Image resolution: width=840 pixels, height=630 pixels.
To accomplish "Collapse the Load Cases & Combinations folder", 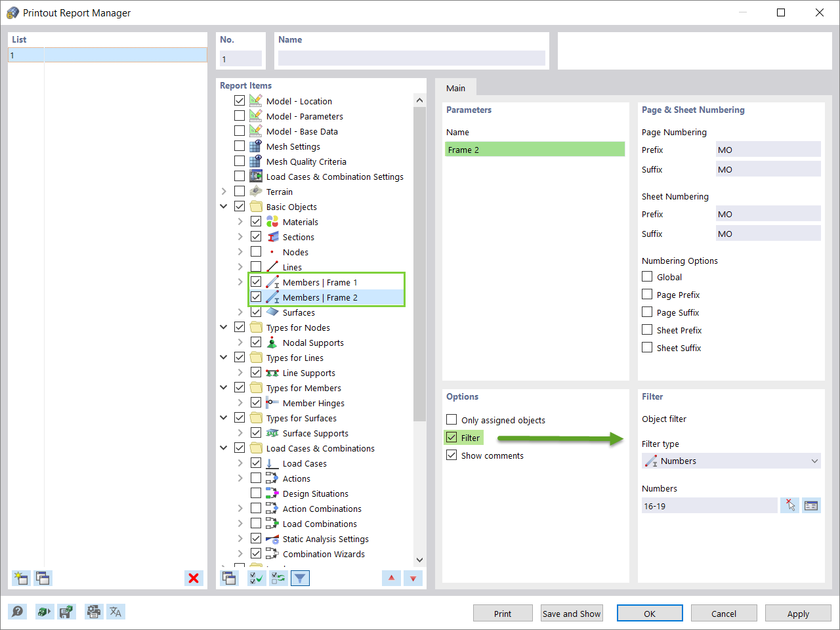I will [x=224, y=448].
